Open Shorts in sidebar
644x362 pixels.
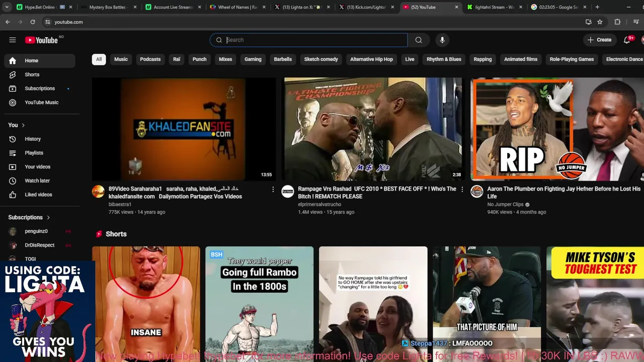point(40,74)
